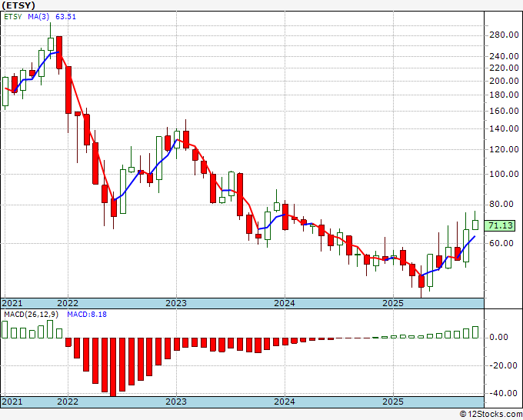Click the 140.00 price axis label
523x420 pixels.
[504, 128]
